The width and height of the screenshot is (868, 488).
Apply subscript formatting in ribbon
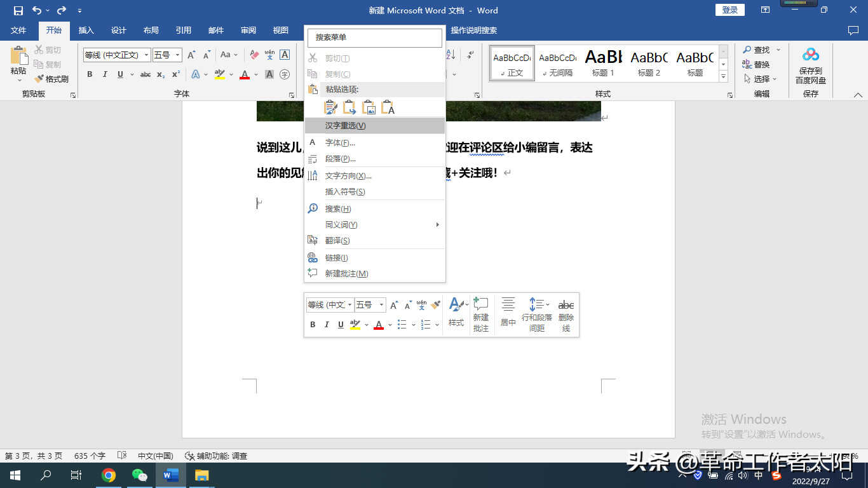click(161, 74)
